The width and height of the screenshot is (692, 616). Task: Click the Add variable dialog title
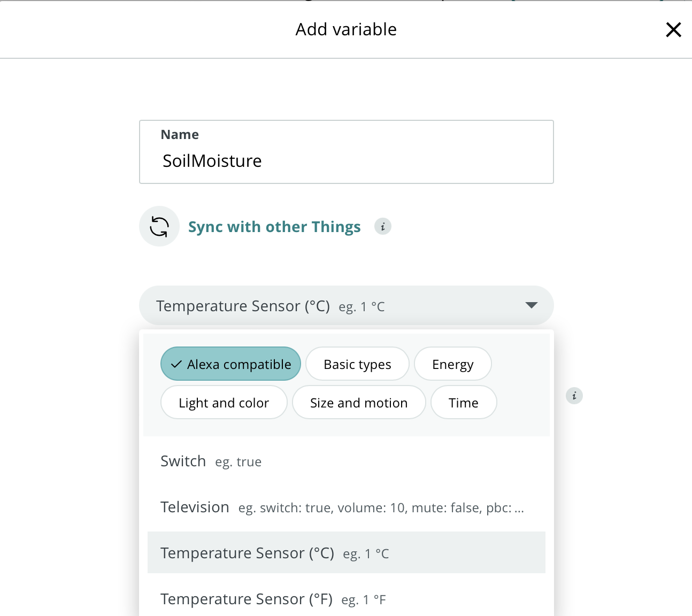coord(346,29)
